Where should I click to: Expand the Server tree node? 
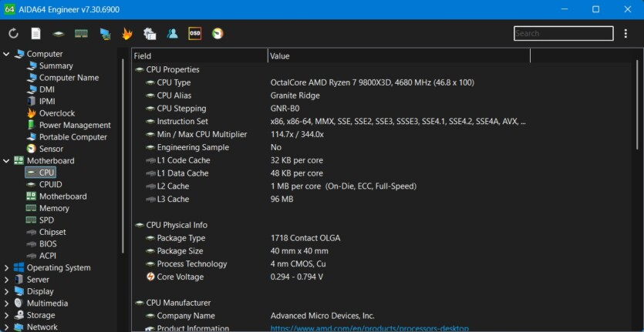pyautogui.click(x=6, y=280)
